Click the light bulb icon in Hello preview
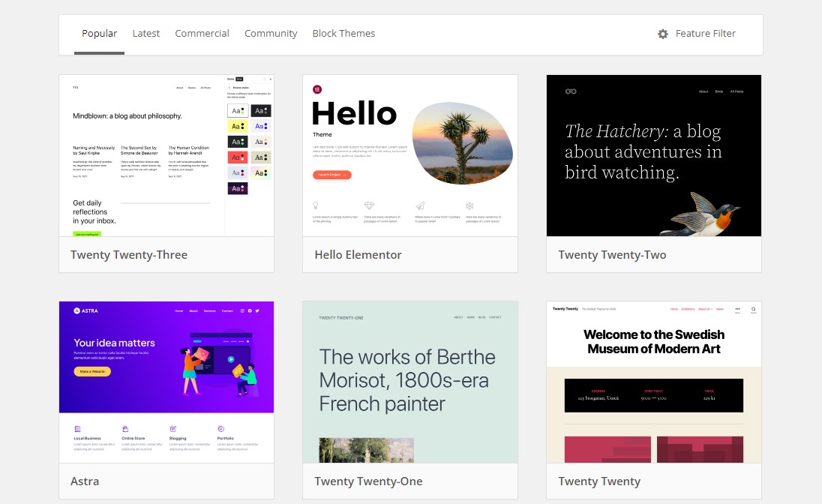The width and height of the screenshot is (822, 504). [x=316, y=205]
